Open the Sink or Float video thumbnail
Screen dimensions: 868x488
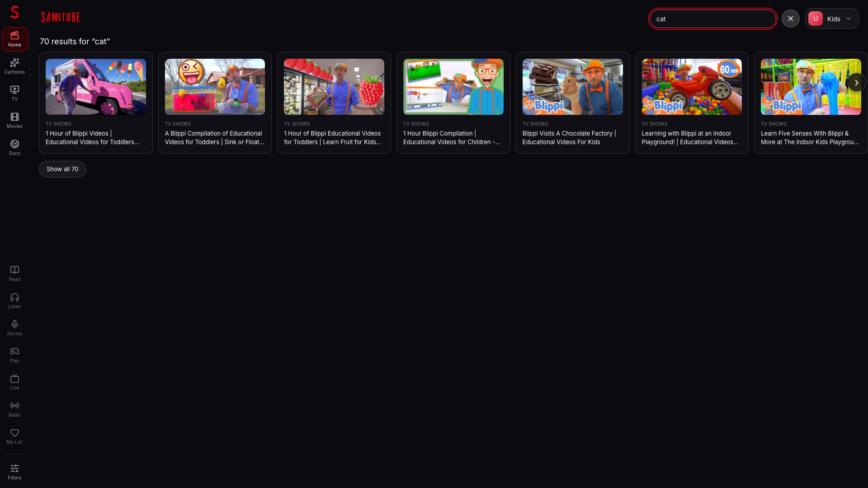click(215, 87)
